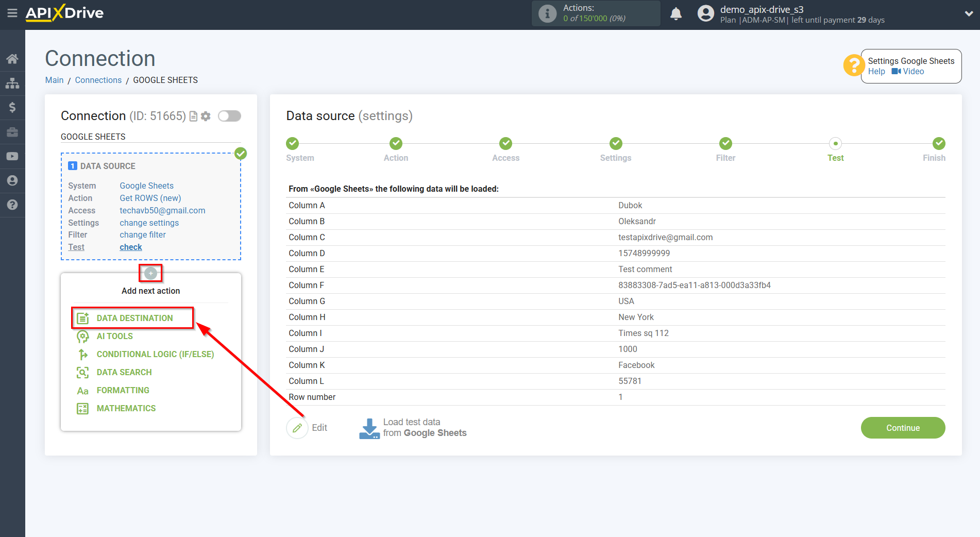The width and height of the screenshot is (980, 537).
Task: Select DATA SEARCH action
Action: click(124, 372)
